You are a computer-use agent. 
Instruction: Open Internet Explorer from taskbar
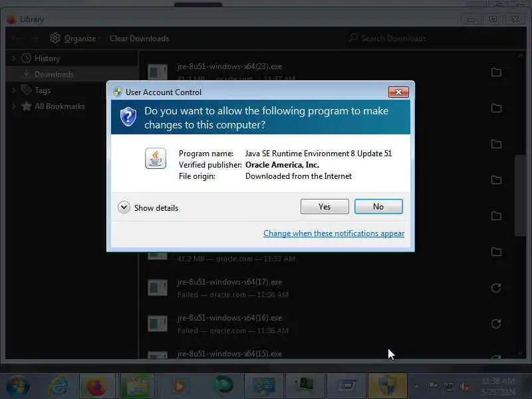click(x=58, y=386)
